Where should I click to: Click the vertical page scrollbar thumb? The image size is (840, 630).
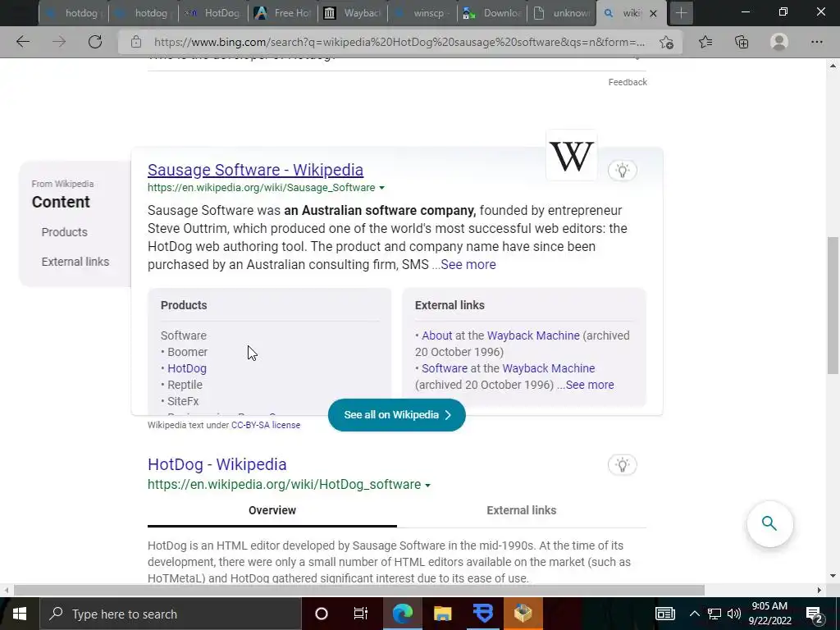(x=833, y=305)
